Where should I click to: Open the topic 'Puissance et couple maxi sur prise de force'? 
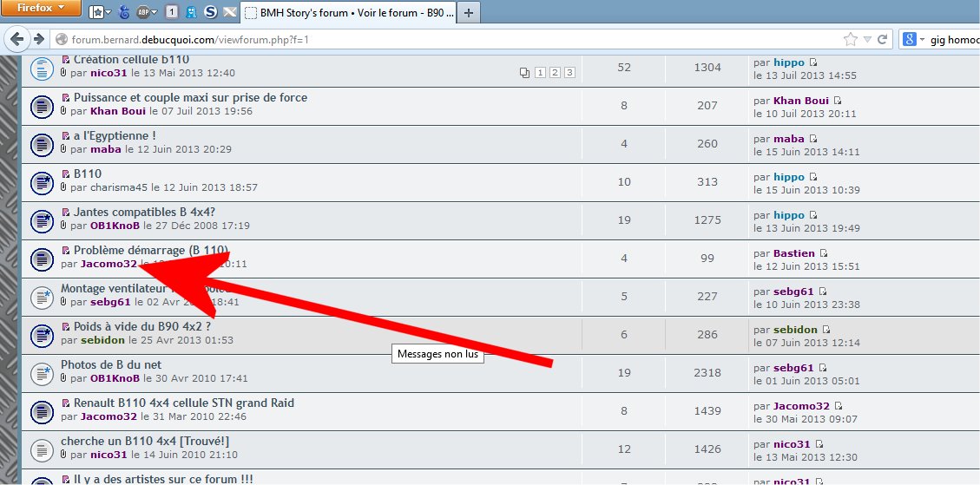point(190,98)
